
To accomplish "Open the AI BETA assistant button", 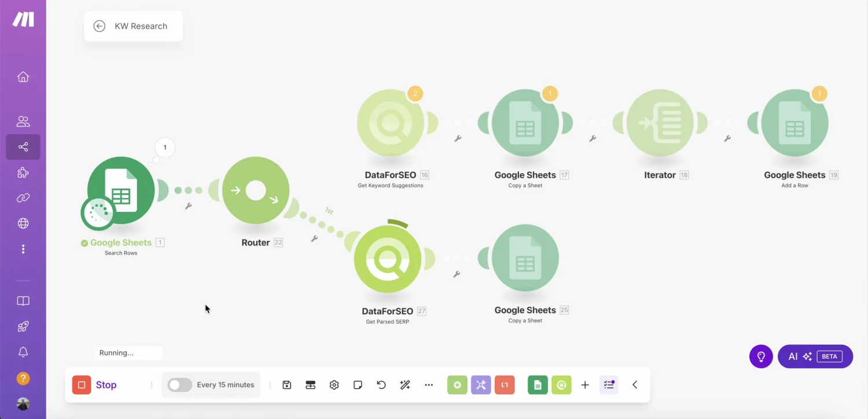I will click(815, 356).
